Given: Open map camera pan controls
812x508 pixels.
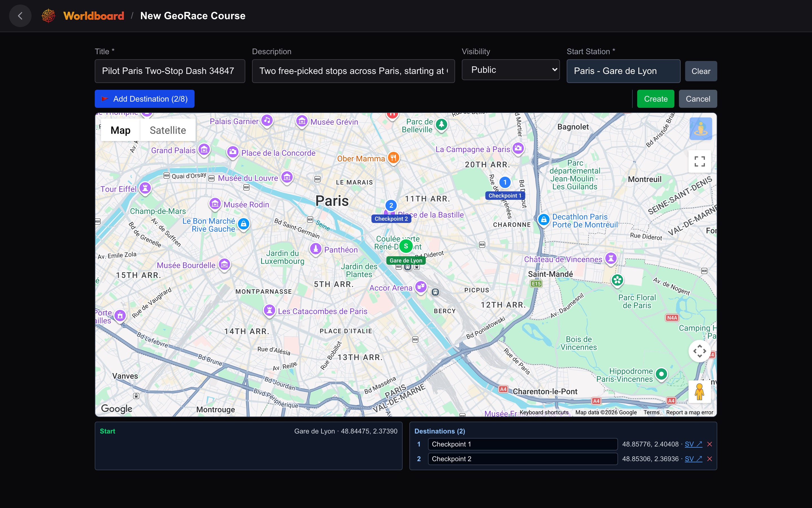Looking at the screenshot, I should (x=700, y=351).
